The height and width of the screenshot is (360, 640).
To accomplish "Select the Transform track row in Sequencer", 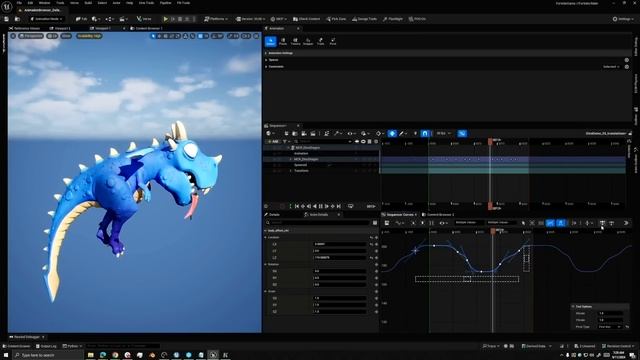I will coord(322,171).
